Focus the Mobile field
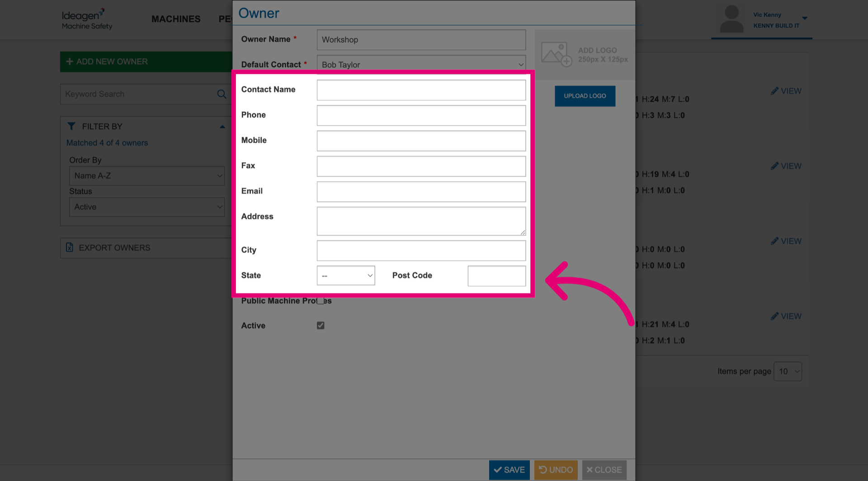Screen dimensions: 868x481 point(421,141)
